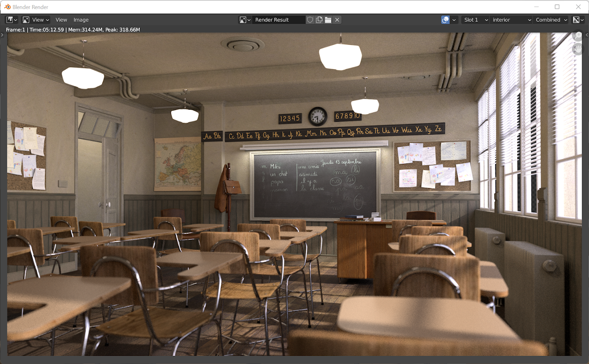
Task: Toggle the show gizmo button
Action: [x=445, y=20]
